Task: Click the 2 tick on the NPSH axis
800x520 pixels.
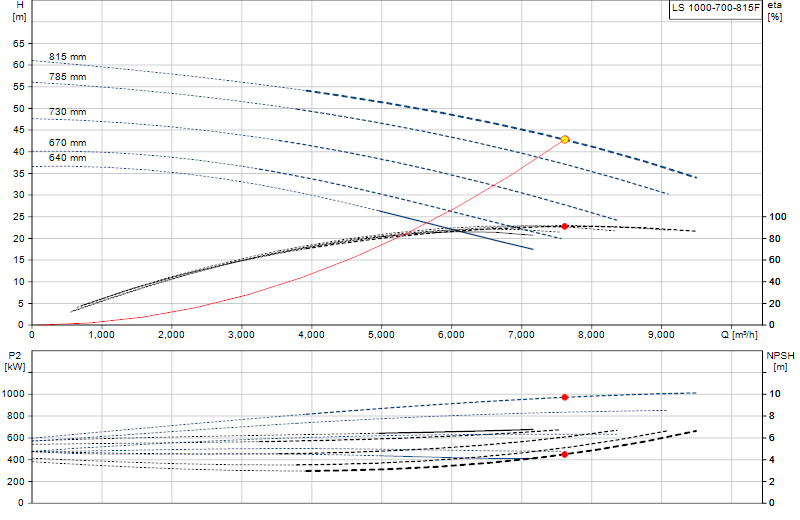Action: click(772, 481)
